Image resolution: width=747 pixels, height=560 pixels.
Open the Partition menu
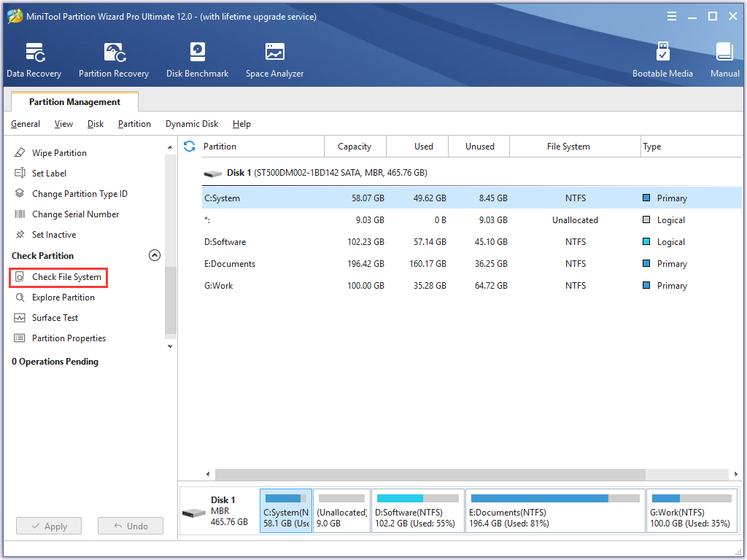(x=134, y=124)
